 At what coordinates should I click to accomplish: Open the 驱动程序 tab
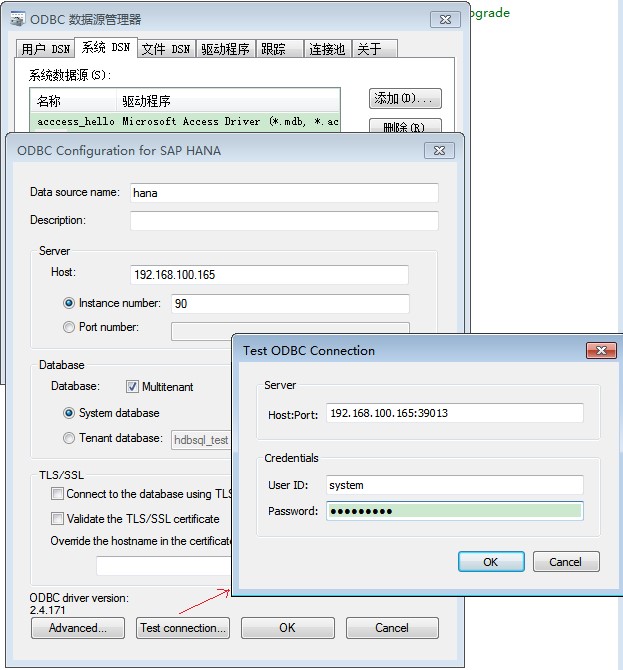click(224, 49)
